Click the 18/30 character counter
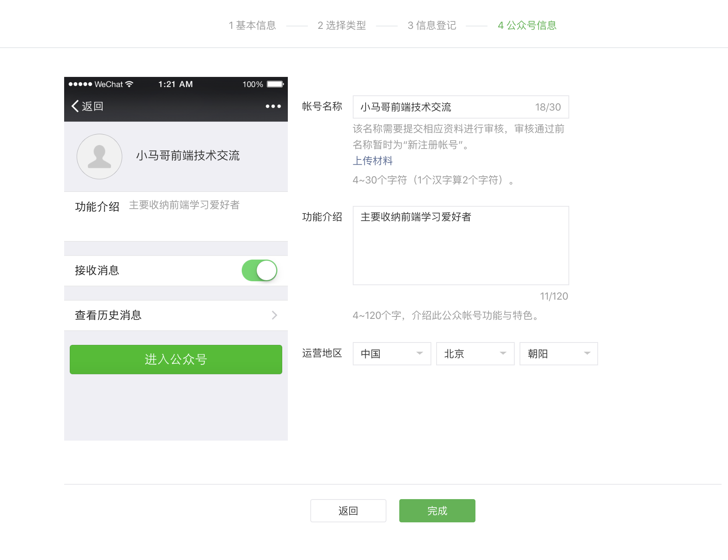728x560 pixels. pyautogui.click(x=548, y=107)
